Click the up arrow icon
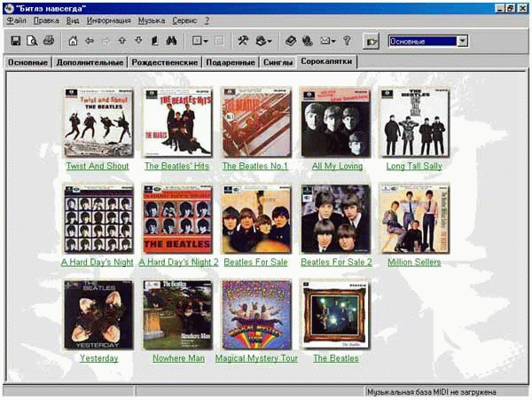532x400 pixels. [x=122, y=41]
